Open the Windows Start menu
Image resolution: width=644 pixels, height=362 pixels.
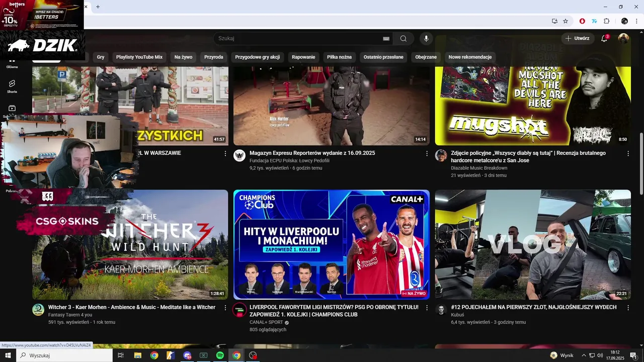(8, 355)
